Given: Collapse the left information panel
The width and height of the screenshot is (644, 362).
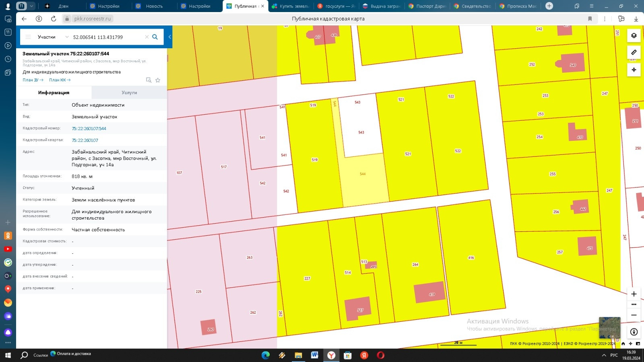Looking at the screenshot, I should tap(169, 37).
